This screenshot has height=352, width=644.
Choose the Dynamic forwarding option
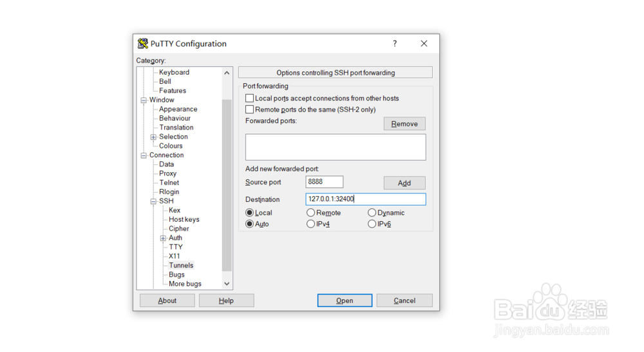click(372, 213)
